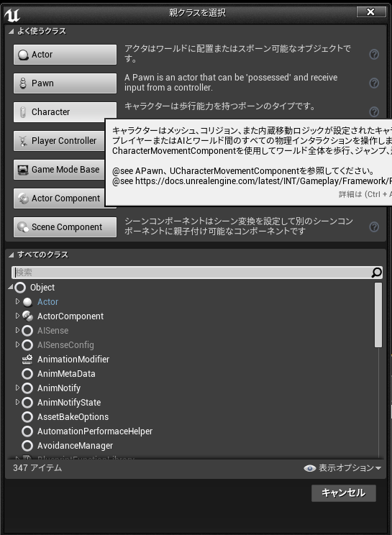Image resolution: width=392 pixels, height=535 pixels.
Task: Select AssetBakeOptions in the class tree
Action: (x=191, y=416)
